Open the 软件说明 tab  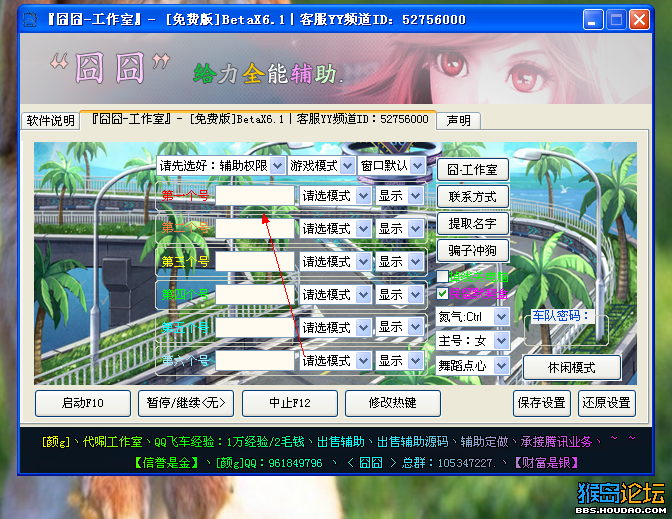pos(51,120)
